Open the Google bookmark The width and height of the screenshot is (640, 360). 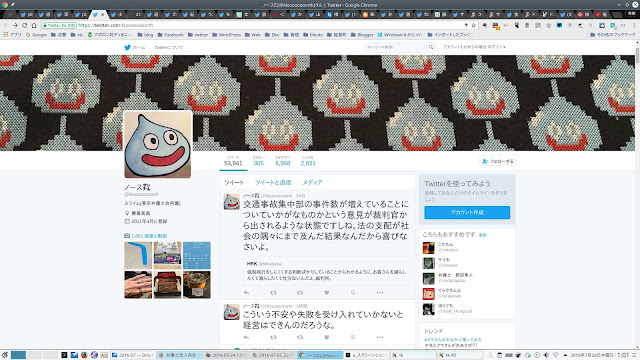tap(36, 35)
